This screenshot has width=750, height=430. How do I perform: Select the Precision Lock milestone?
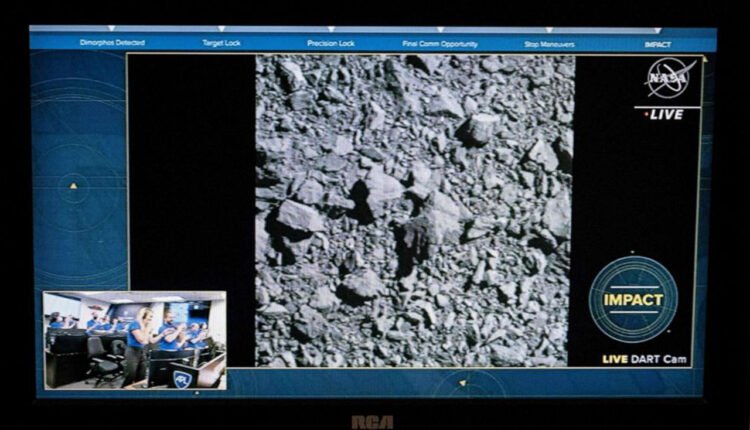pos(331,43)
